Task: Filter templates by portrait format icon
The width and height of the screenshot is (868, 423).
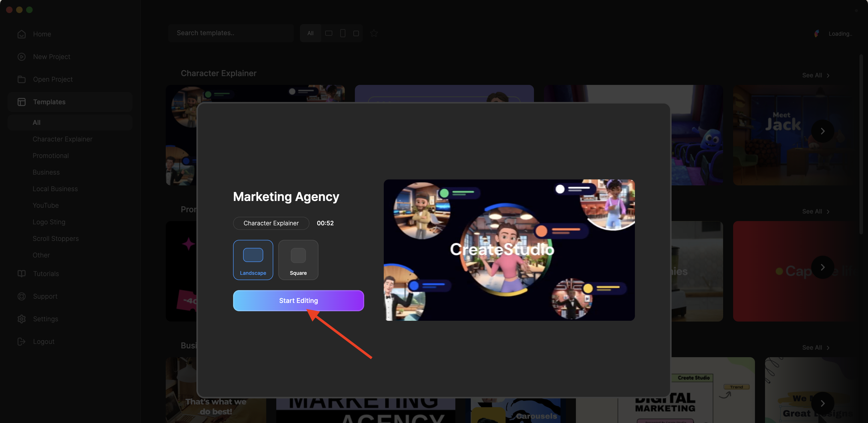Action: tap(343, 33)
